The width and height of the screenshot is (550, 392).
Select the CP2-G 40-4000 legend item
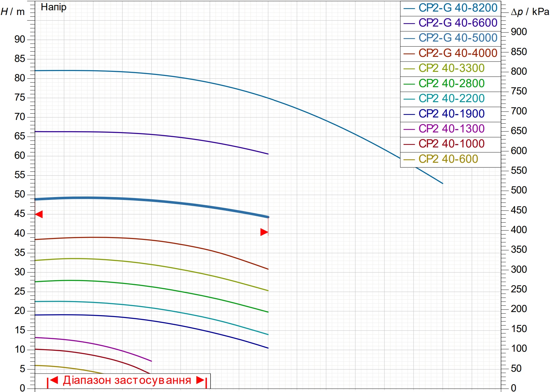click(450, 54)
